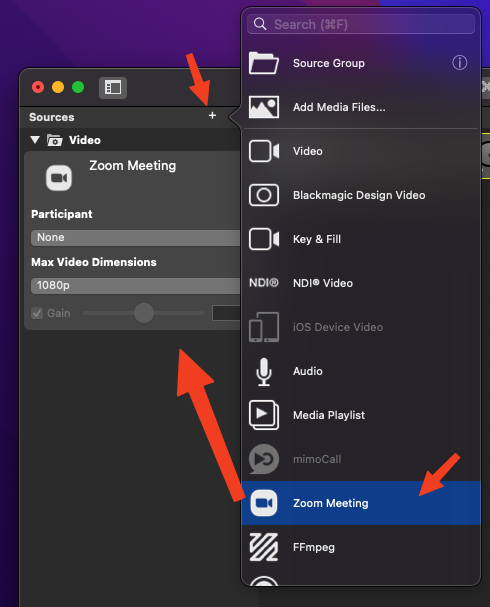Screen dimensions: 490x607
Task: Click the Audio microphone icon
Action: pos(264,372)
